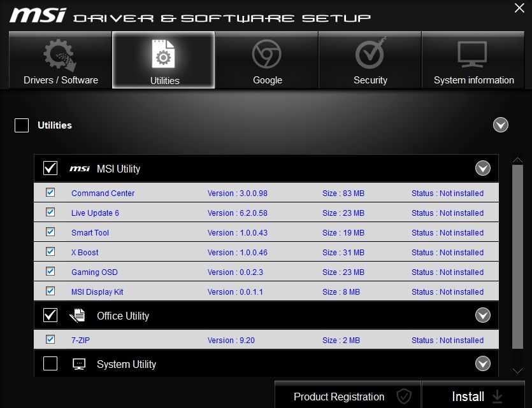Click the vertical scrollbar thumb
The width and height of the screenshot is (532, 408).
coord(517,257)
